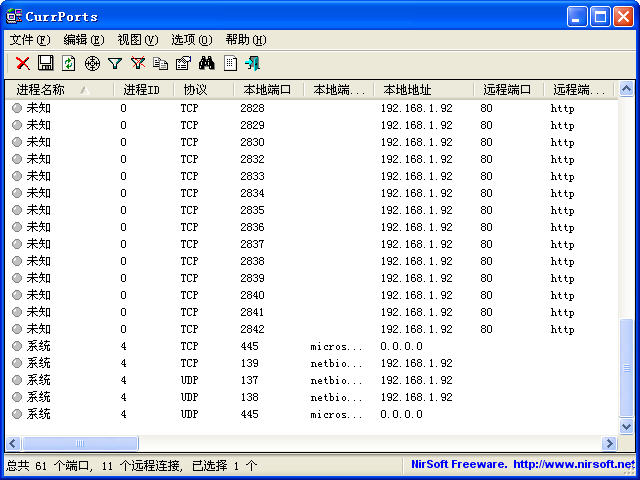Select the row with local port 2834
640x480 pixels.
point(311,193)
